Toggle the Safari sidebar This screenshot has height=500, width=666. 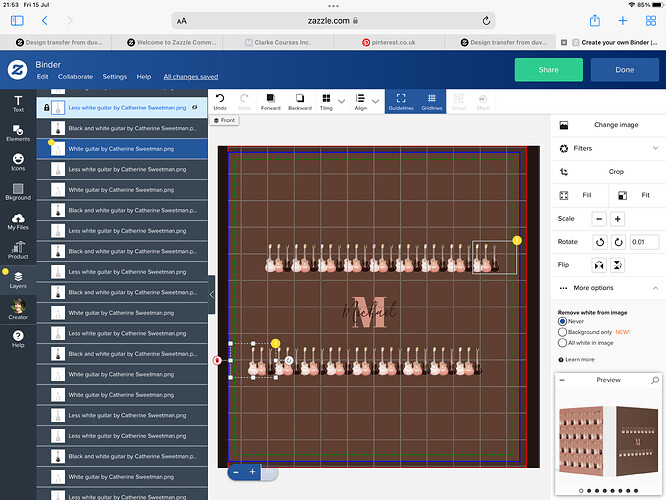(x=17, y=20)
